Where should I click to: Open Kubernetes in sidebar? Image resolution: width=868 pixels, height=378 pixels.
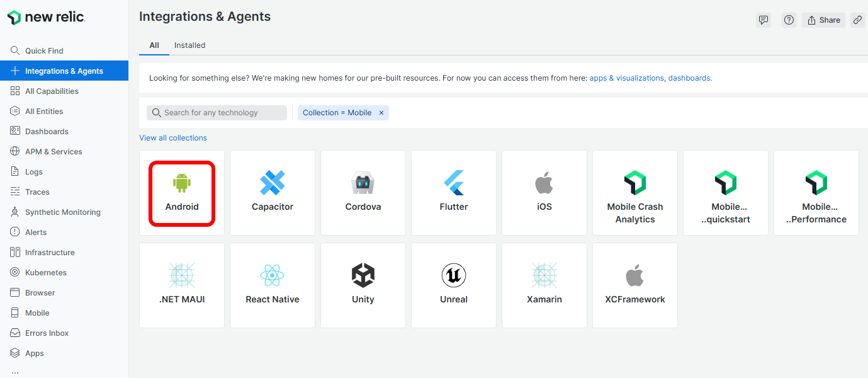pyautogui.click(x=64, y=272)
